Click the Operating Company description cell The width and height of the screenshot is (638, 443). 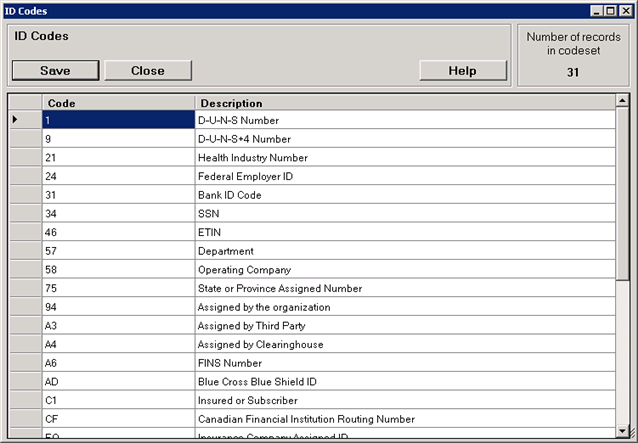(x=404, y=270)
